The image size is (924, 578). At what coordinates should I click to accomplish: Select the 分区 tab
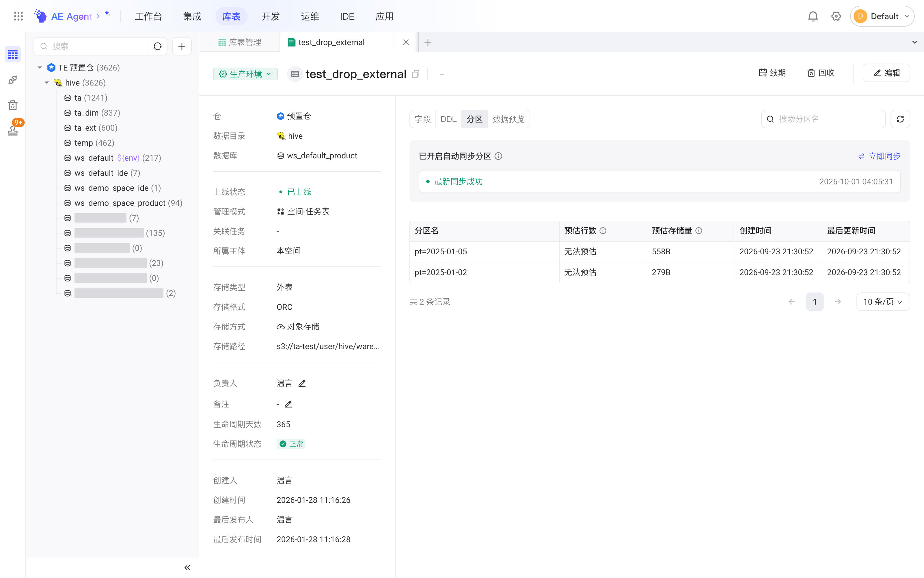point(474,119)
